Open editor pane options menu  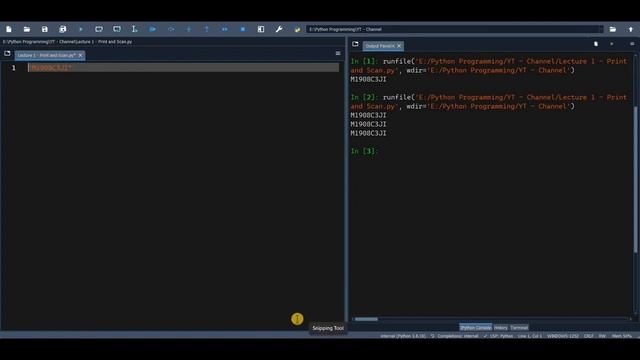[x=338, y=53]
